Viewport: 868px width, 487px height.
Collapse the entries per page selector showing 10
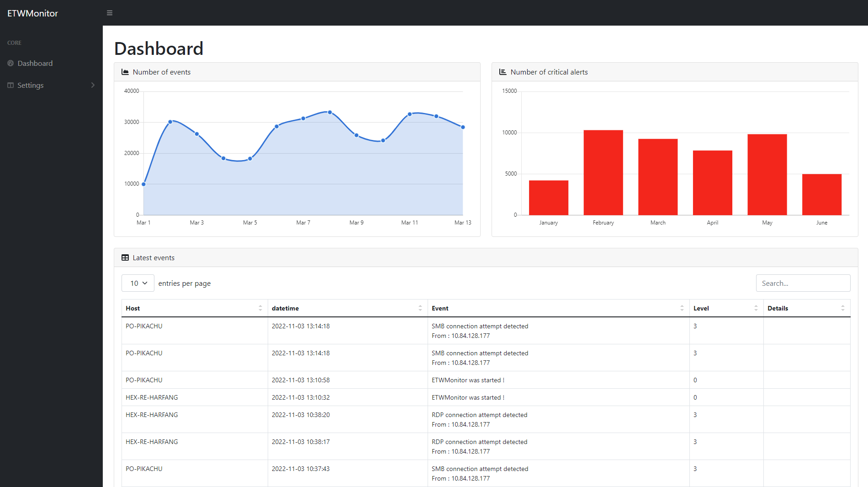(x=138, y=283)
